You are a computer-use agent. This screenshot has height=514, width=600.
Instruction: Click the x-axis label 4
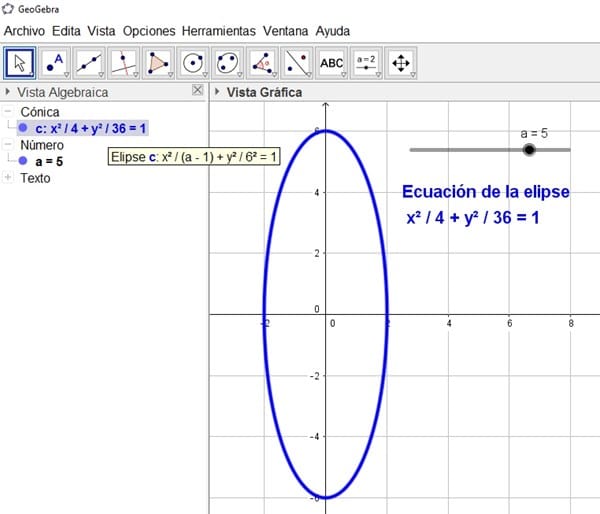(449, 323)
